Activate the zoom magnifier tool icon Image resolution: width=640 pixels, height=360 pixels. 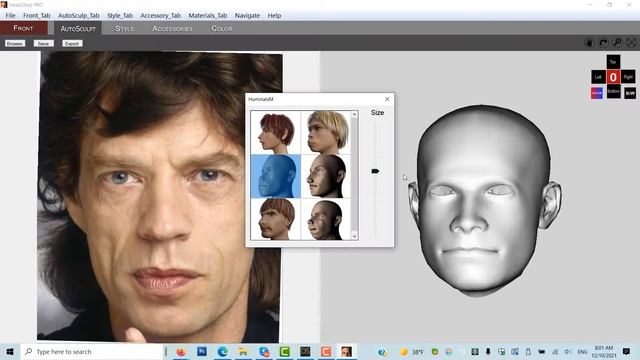[617, 42]
